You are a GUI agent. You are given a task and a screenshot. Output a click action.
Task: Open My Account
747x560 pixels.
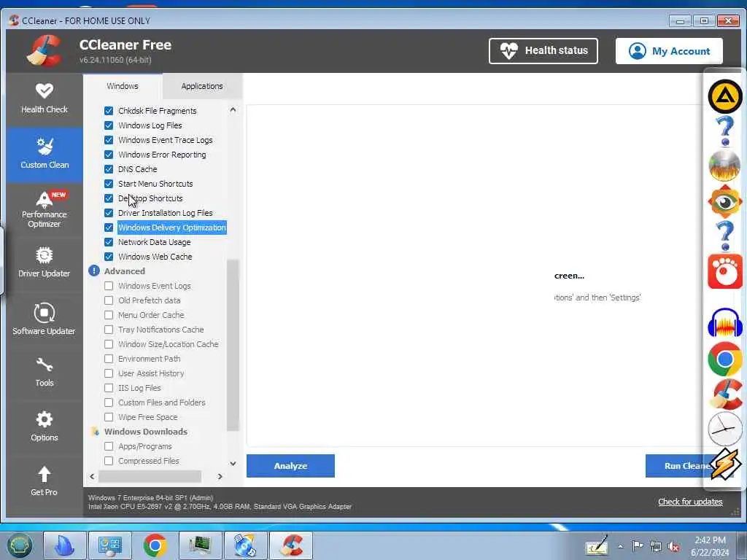pyautogui.click(x=669, y=51)
